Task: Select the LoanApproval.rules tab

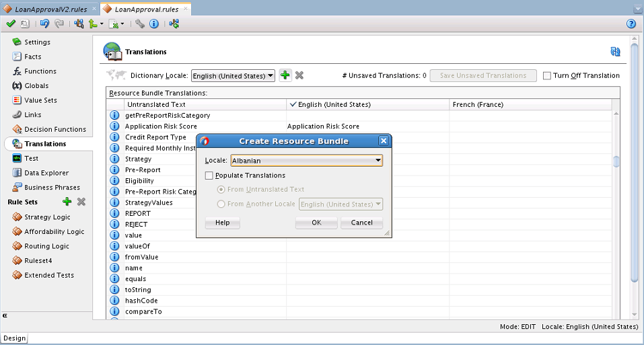Action: [146, 9]
